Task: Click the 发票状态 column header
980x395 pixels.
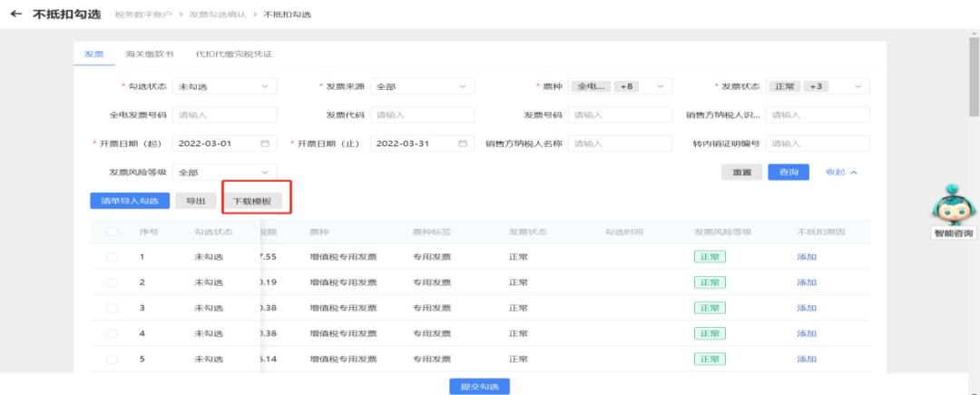Action: coord(528,232)
